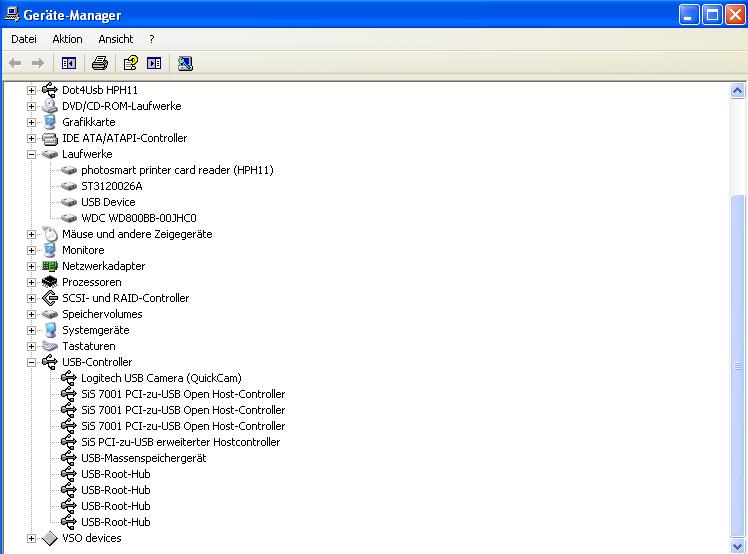Open the ? help menu
748x554 pixels.
[152, 39]
